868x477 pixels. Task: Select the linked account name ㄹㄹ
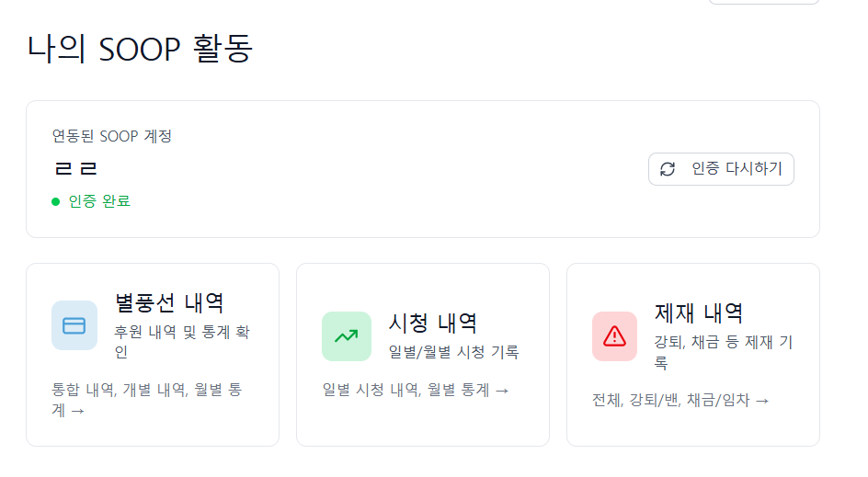[75, 169]
